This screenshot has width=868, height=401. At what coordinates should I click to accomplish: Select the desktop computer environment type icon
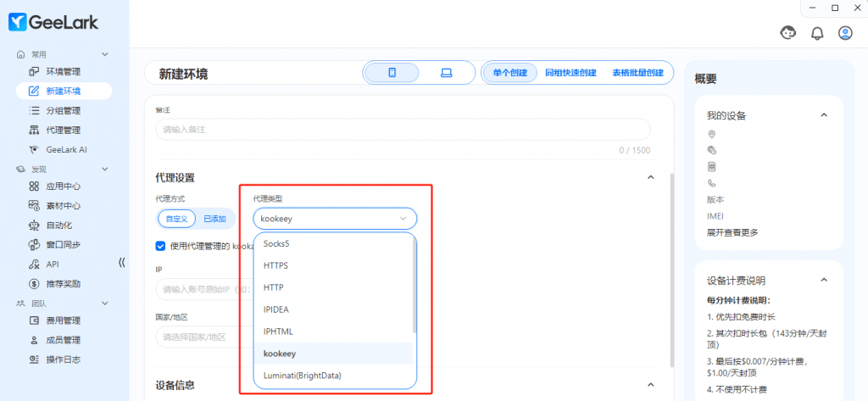tap(446, 73)
